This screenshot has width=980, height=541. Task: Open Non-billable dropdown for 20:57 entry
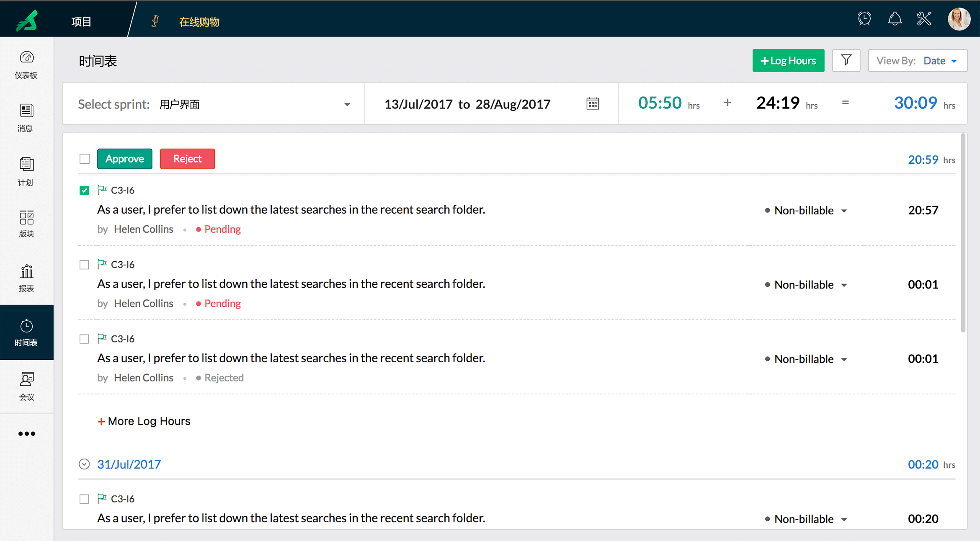coord(844,211)
